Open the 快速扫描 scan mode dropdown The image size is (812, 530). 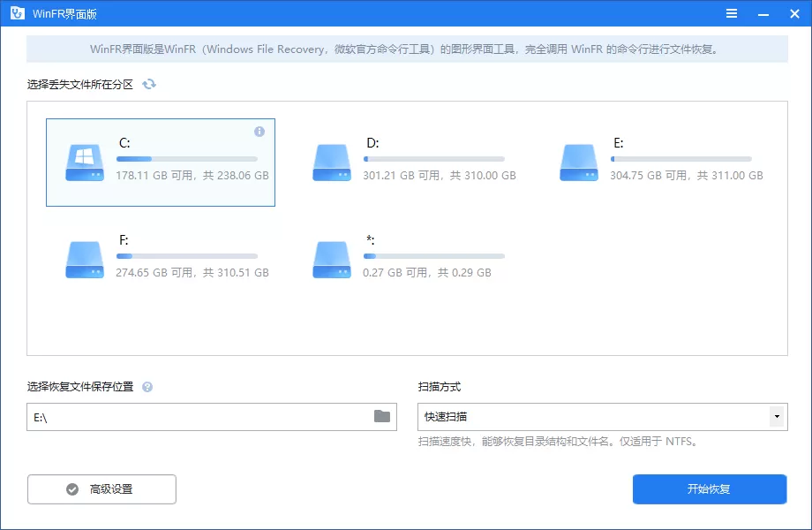tap(603, 417)
